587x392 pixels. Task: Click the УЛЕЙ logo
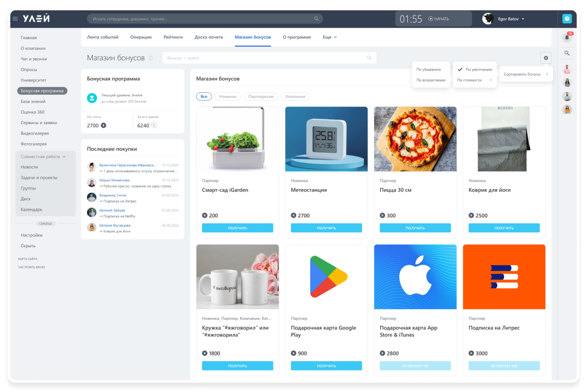[x=37, y=19]
